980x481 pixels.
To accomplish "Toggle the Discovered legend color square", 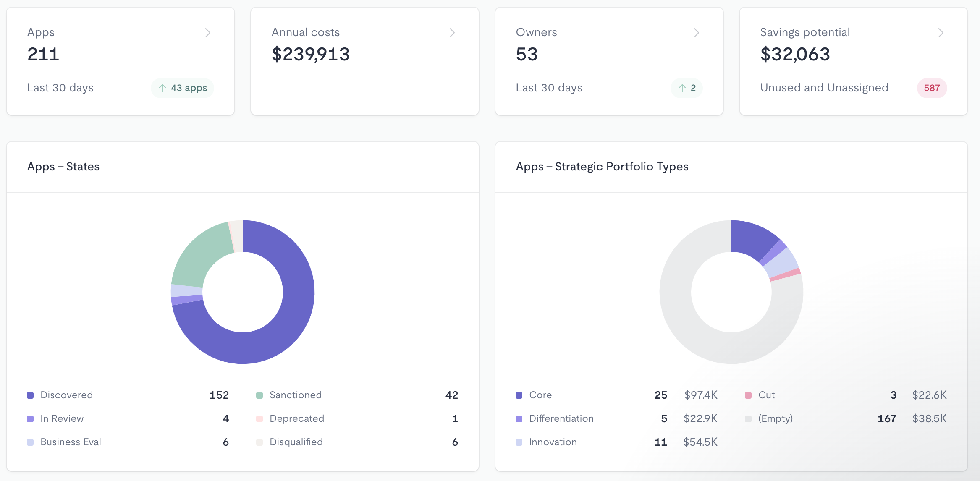I will [x=30, y=395].
